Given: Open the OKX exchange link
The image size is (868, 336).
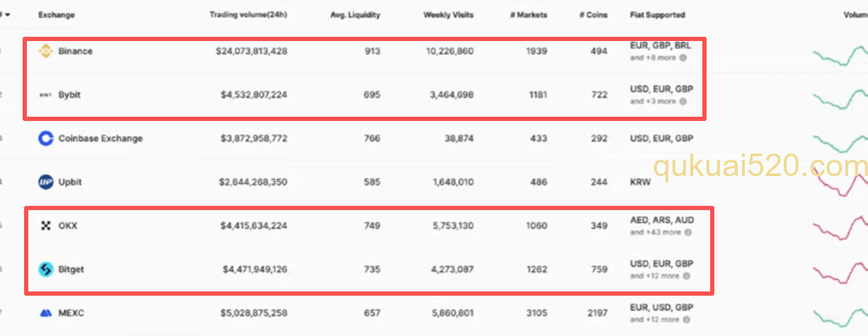Looking at the screenshot, I should point(68,226).
